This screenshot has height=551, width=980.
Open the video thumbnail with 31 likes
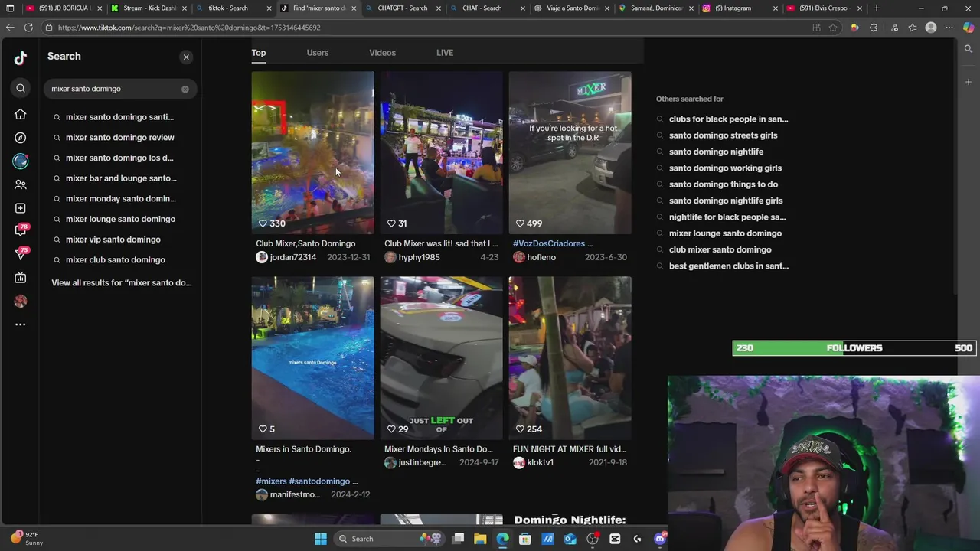pos(442,152)
